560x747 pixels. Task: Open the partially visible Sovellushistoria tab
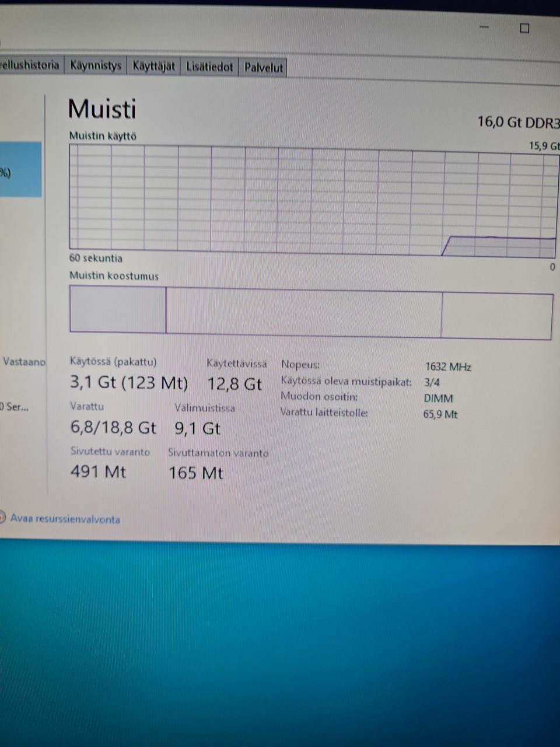pyautogui.click(x=31, y=64)
